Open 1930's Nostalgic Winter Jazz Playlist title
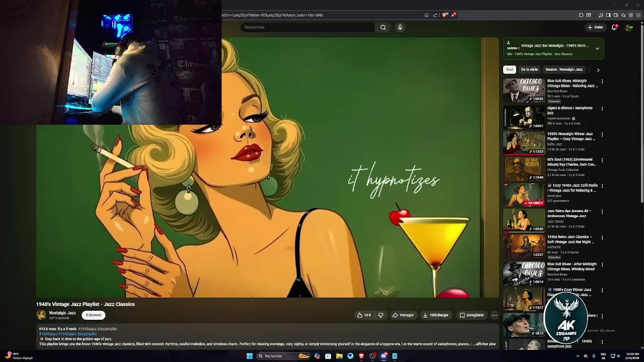Image resolution: width=644 pixels, height=362 pixels. (572, 136)
